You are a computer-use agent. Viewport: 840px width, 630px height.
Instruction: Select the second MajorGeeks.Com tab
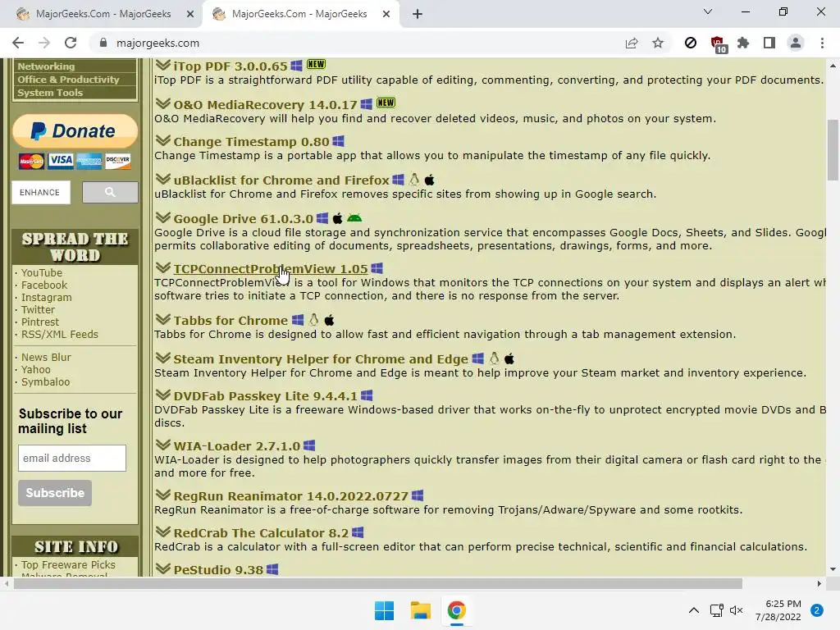click(x=299, y=14)
